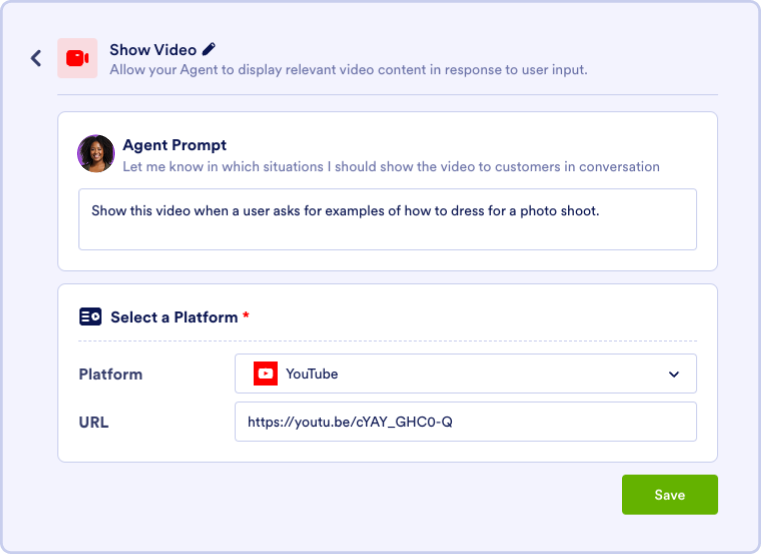Click the Show Video title text
This screenshot has width=761, height=554.
152,49
